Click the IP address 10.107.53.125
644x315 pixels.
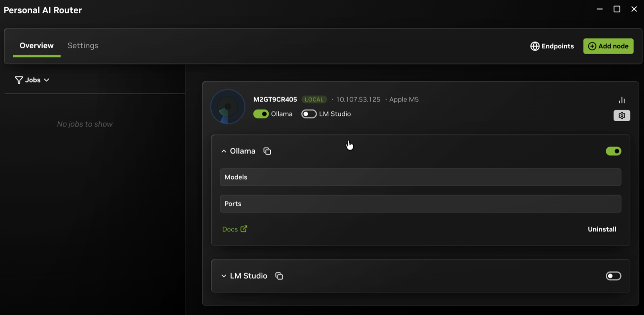coord(358,100)
